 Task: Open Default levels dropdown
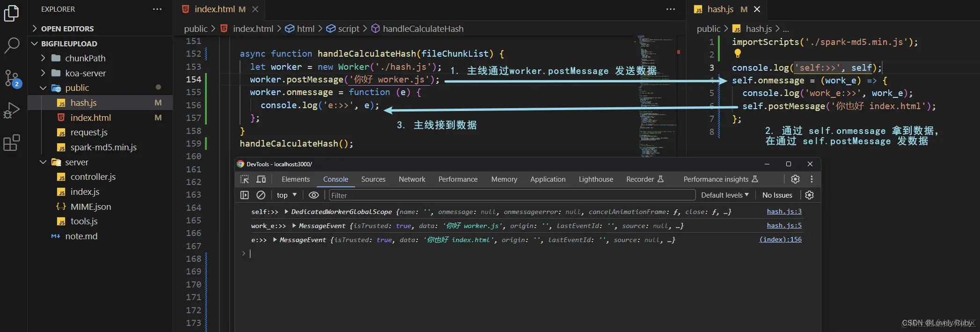(x=724, y=195)
